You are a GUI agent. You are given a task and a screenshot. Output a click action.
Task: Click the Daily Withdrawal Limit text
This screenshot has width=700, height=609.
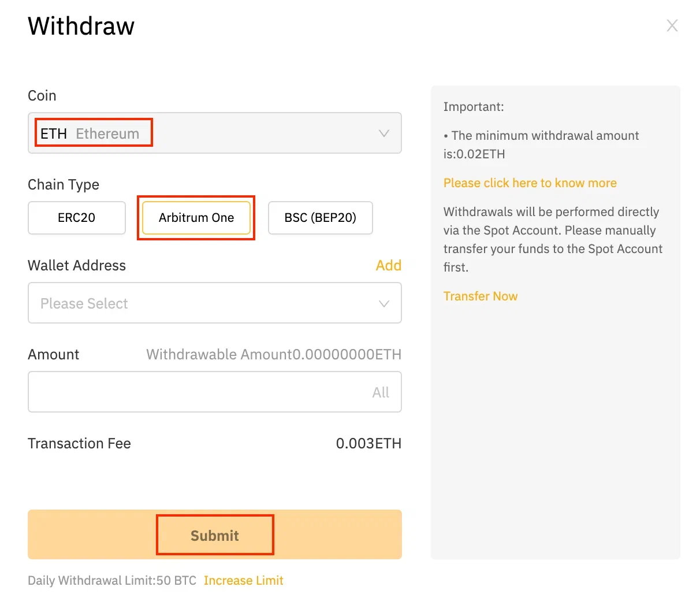coord(111,580)
